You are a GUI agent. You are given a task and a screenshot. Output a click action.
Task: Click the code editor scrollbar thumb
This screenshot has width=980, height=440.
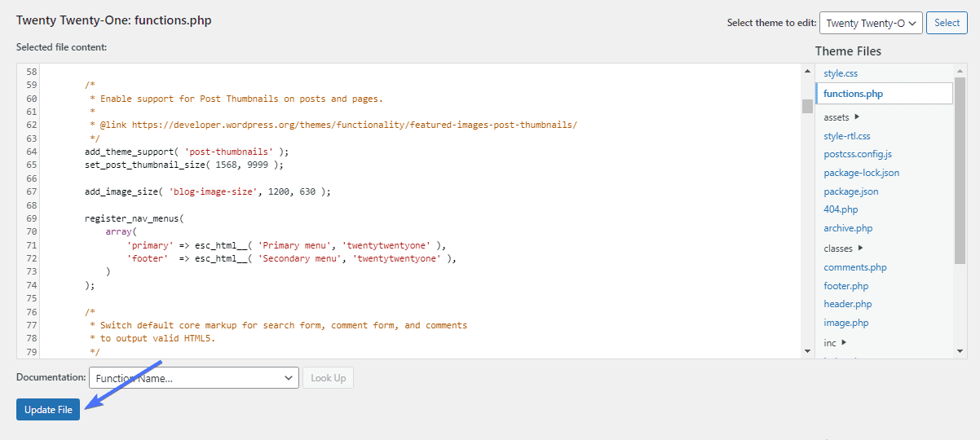(807, 106)
